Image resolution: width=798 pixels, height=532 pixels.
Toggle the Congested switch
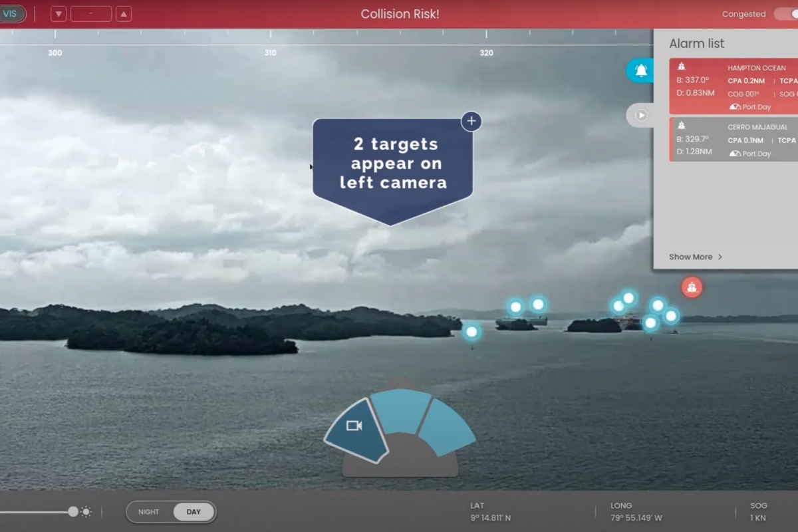point(786,14)
